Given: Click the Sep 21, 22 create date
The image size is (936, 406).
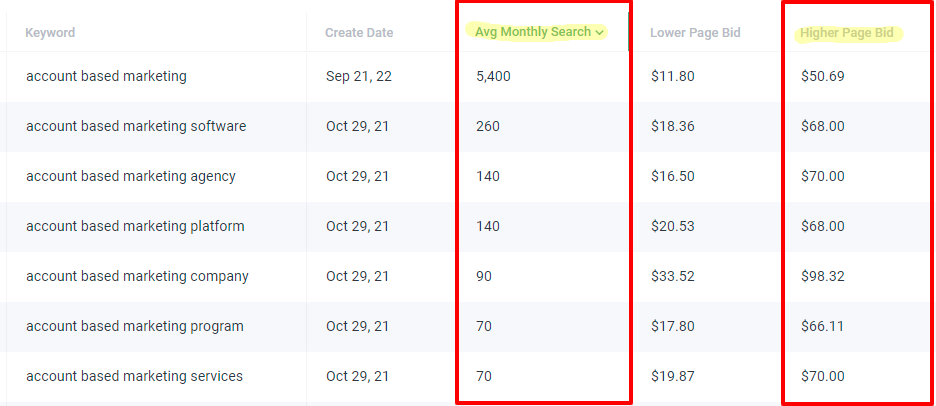Looking at the screenshot, I should [359, 76].
